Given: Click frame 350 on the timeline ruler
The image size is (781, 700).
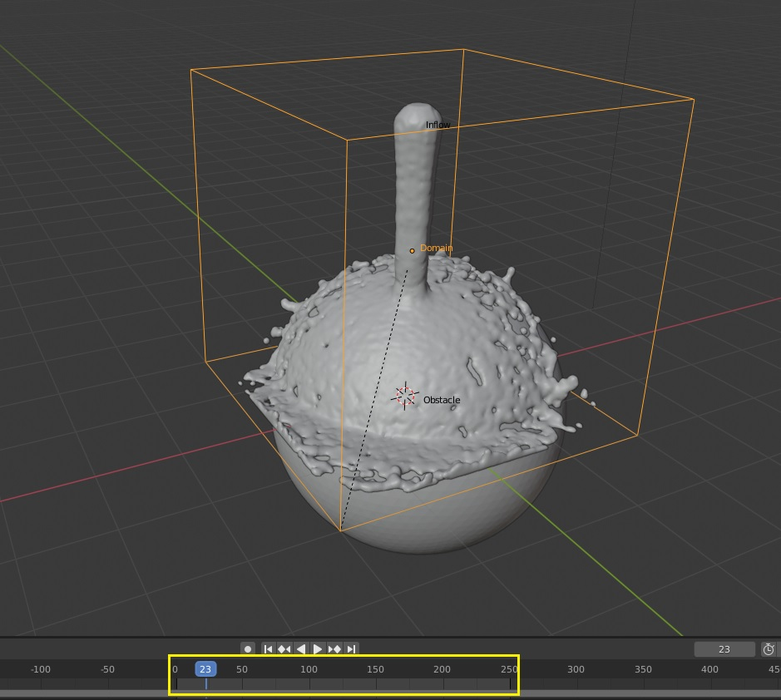Looking at the screenshot, I should [x=643, y=669].
